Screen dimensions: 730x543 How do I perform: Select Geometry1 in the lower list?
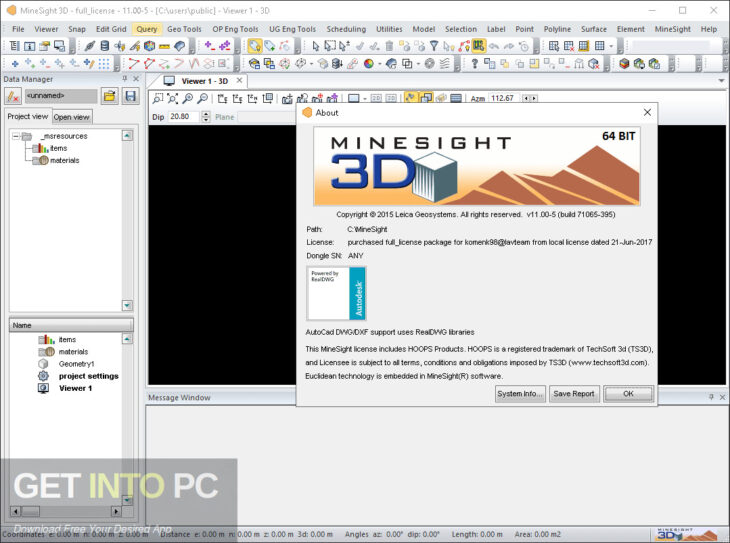[76, 364]
